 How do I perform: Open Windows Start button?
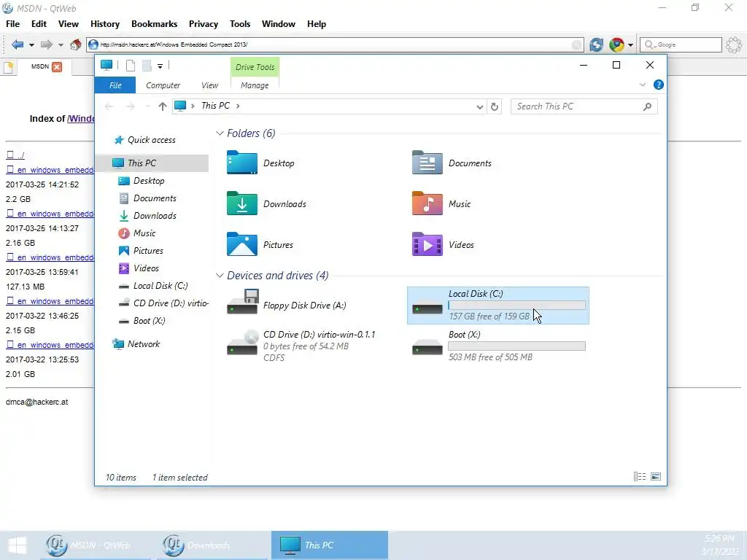[x=18, y=545]
